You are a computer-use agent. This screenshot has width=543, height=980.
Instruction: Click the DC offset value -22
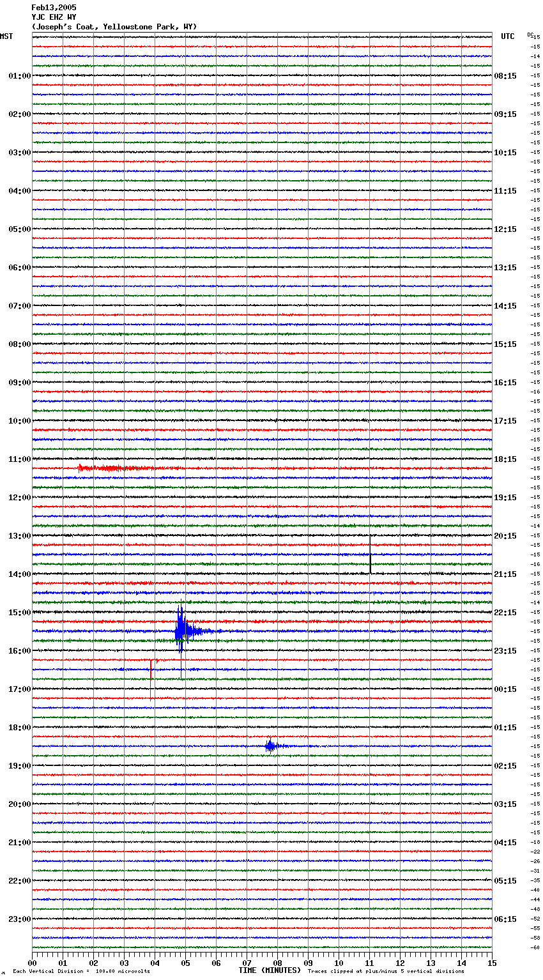(535, 852)
